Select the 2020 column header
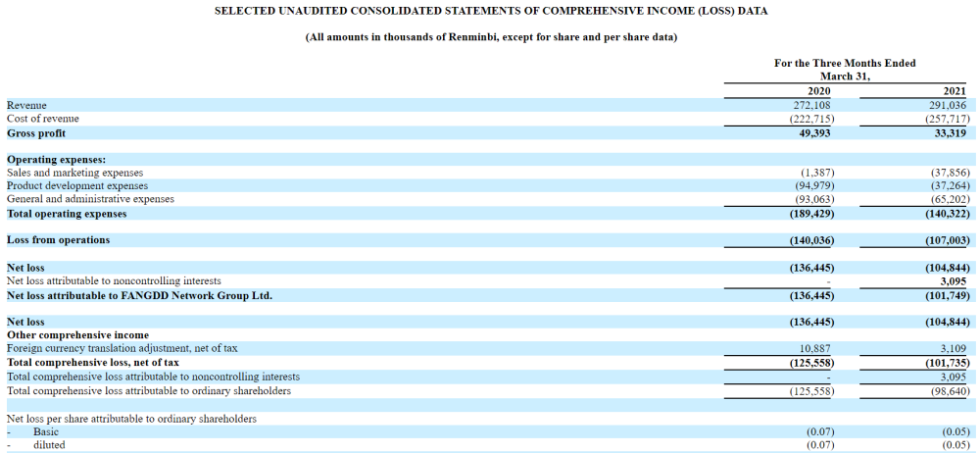Screen dimensions: 980x453 [x=817, y=91]
